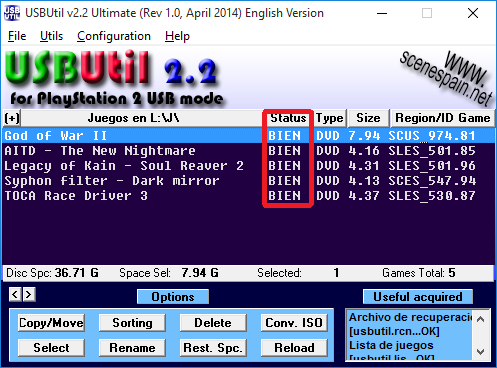Click the 4.16 size value
Viewport: 497px width, 368px height.
364,151
